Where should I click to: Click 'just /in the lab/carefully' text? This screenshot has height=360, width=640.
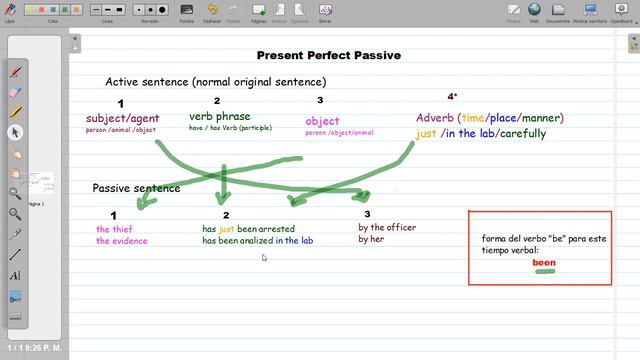(x=481, y=133)
